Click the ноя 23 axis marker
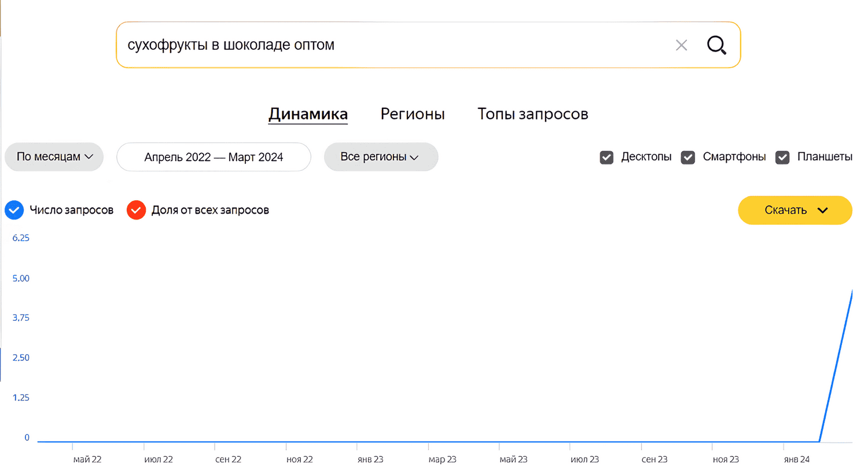 tap(726, 459)
